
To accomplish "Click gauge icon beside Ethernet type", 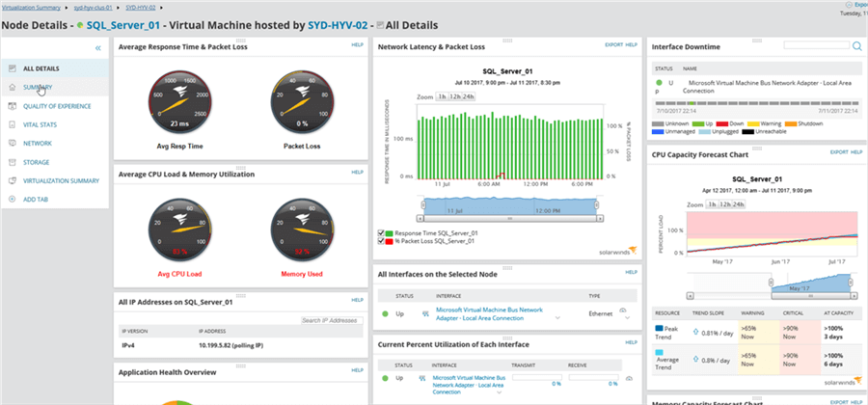I will tap(622, 310).
